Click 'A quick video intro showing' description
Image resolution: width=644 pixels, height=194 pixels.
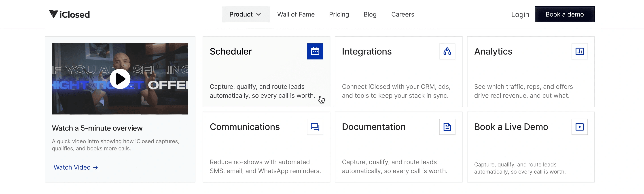pyautogui.click(x=116, y=145)
